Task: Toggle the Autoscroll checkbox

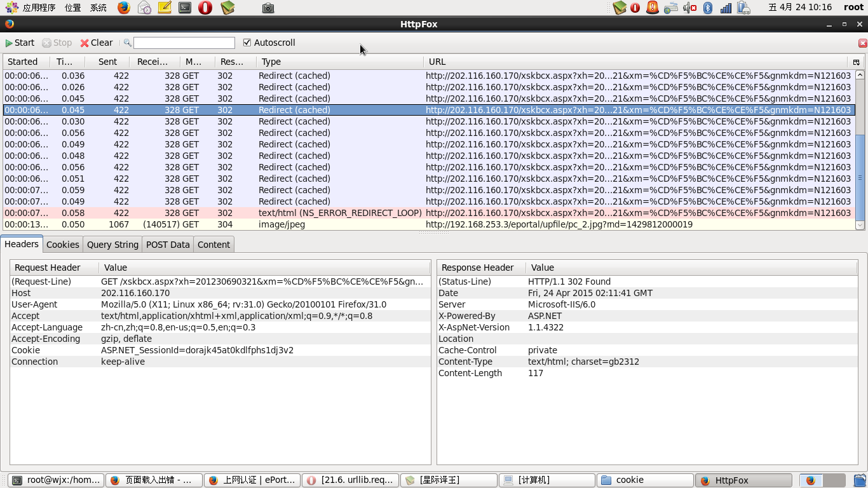Action: pyautogui.click(x=247, y=43)
